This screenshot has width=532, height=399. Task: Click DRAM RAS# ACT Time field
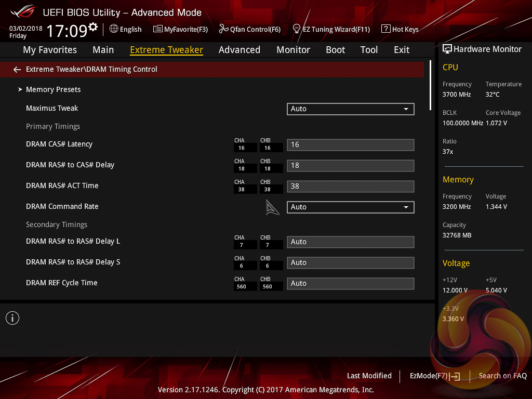(x=351, y=187)
